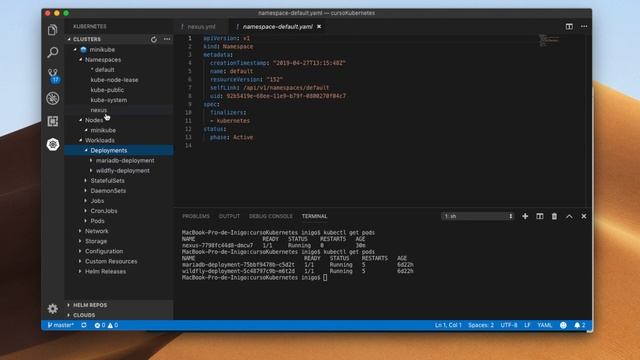
Task: Change encoding via UTF-8 item
Action: (509, 325)
